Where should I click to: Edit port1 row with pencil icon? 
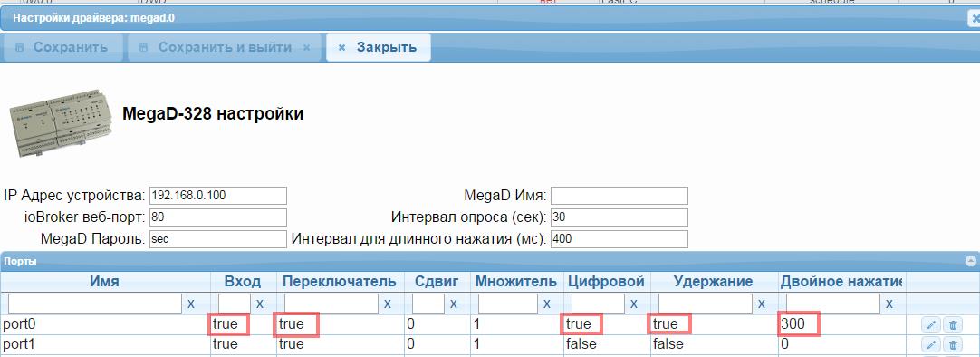[x=931, y=344]
